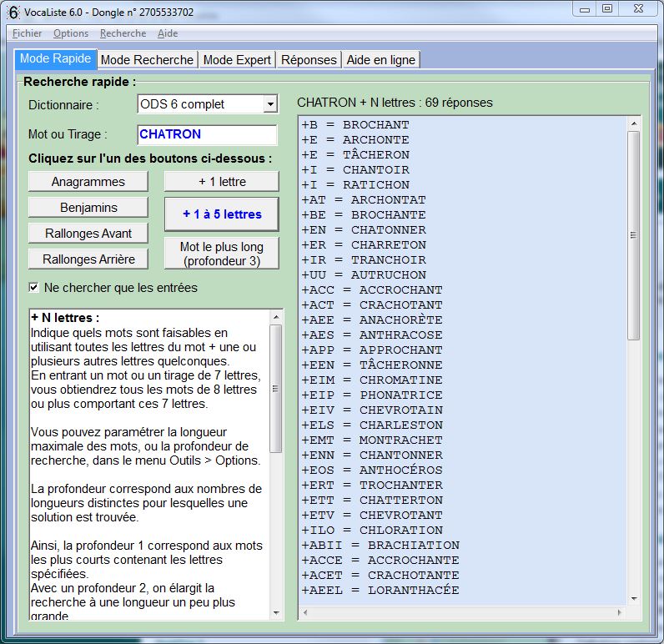Click the results list vertical scrollbar thumb
The height and width of the screenshot is (644, 664).
634,235
